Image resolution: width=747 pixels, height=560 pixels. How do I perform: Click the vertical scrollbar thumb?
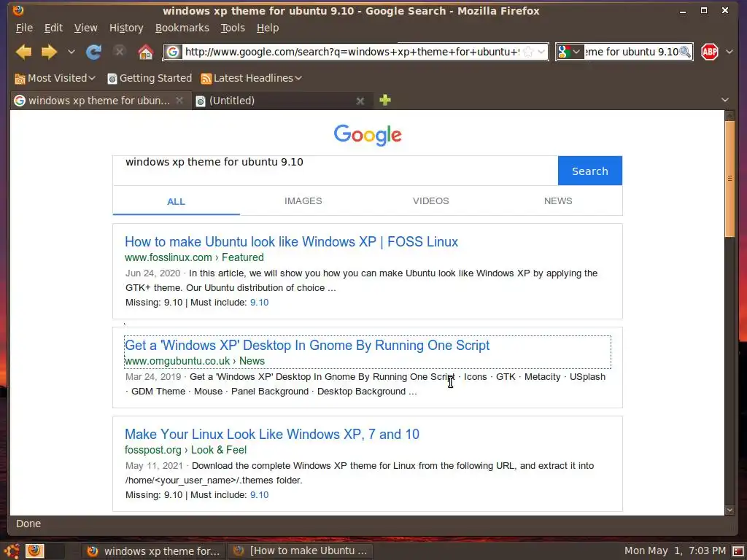pyautogui.click(x=729, y=179)
